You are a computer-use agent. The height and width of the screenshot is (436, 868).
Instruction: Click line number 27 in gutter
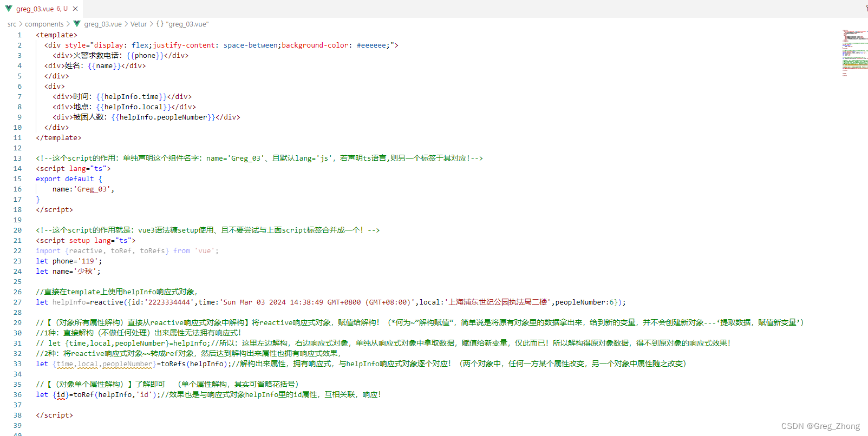point(17,302)
